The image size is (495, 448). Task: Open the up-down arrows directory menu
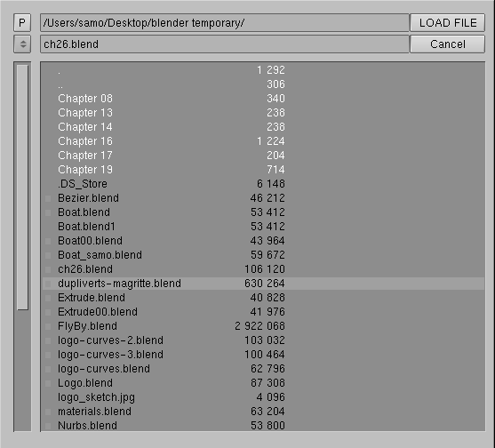coord(22,44)
